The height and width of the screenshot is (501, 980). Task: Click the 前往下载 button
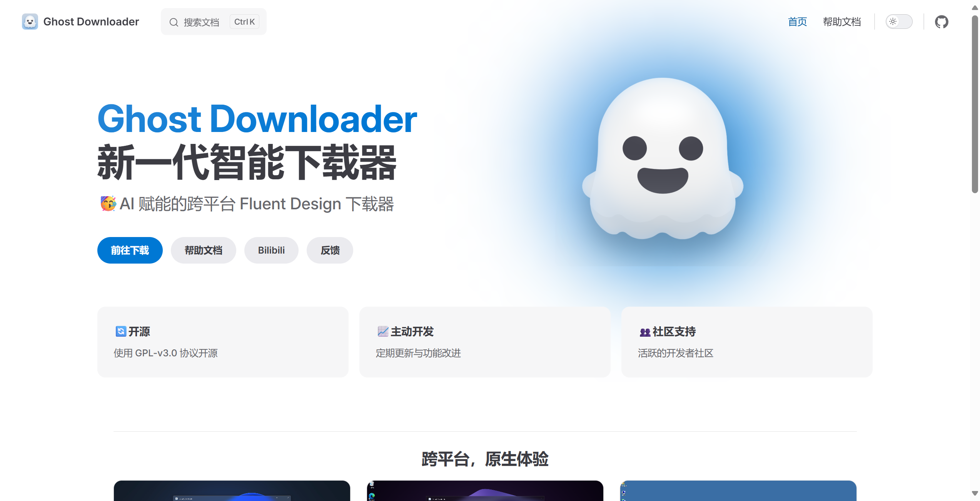pos(130,250)
